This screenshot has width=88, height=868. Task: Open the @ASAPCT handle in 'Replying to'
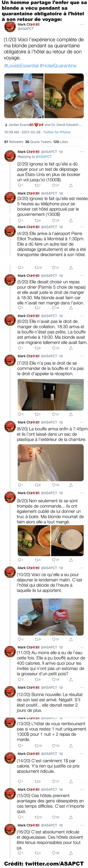[44, 157]
